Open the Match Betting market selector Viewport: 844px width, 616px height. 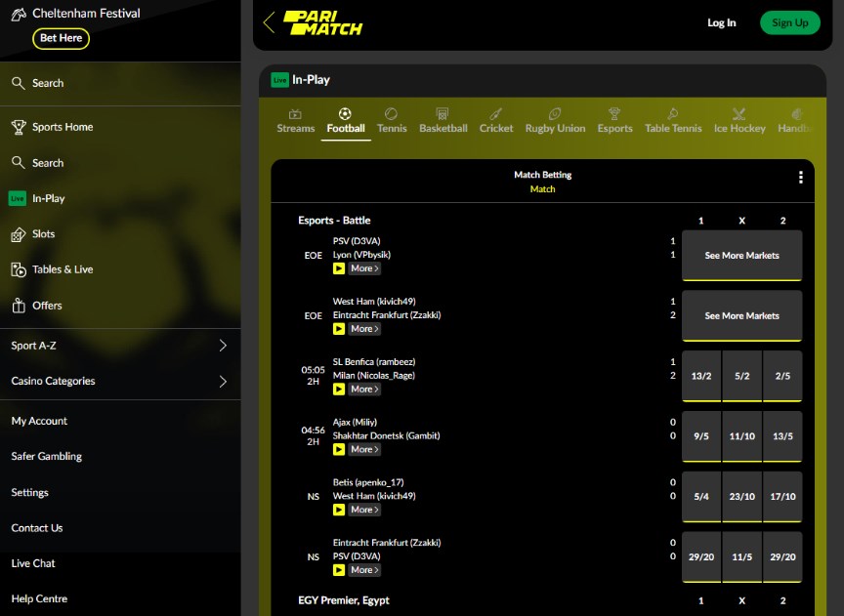pyautogui.click(x=542, y=182)
